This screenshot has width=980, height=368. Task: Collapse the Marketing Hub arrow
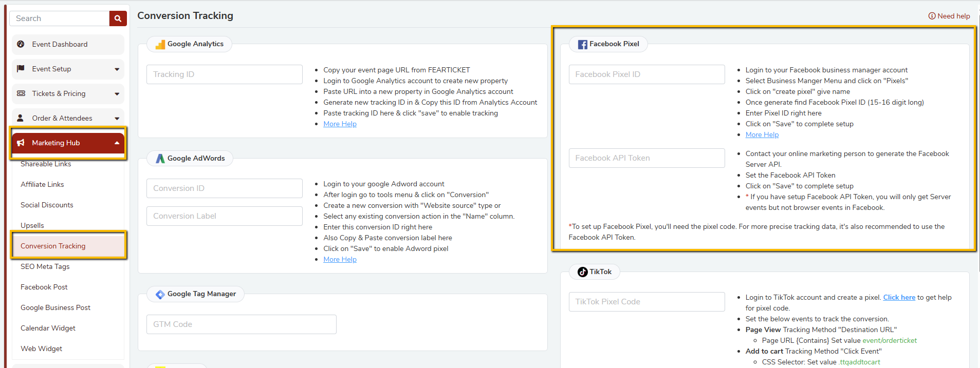click(x=117, y=143)
